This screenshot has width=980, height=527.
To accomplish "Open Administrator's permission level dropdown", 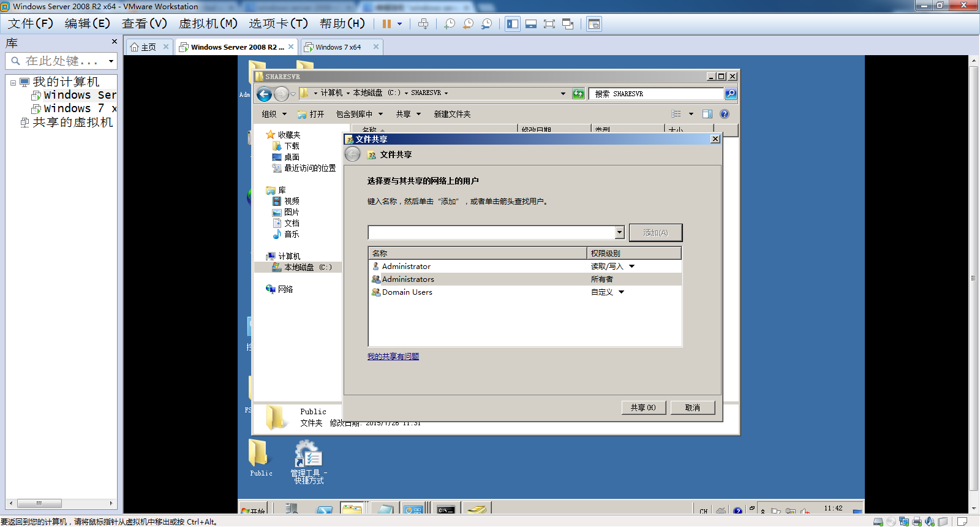I will click(x=631, y=267).
